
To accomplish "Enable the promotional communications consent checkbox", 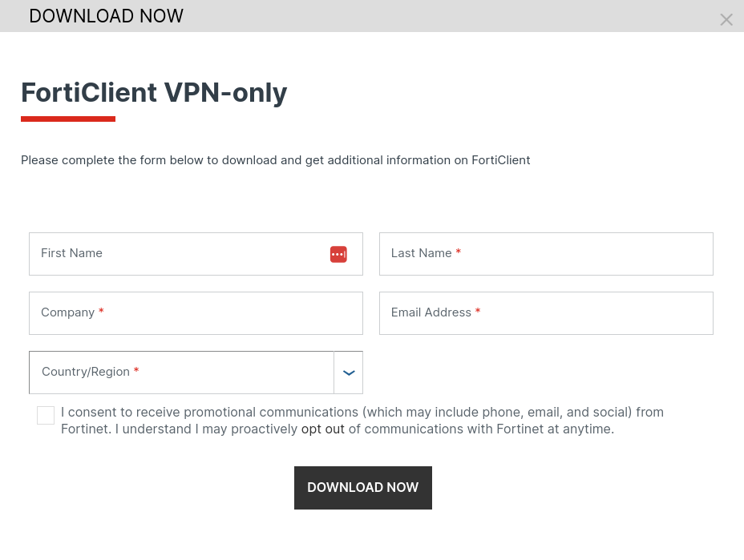I will 46,415.
